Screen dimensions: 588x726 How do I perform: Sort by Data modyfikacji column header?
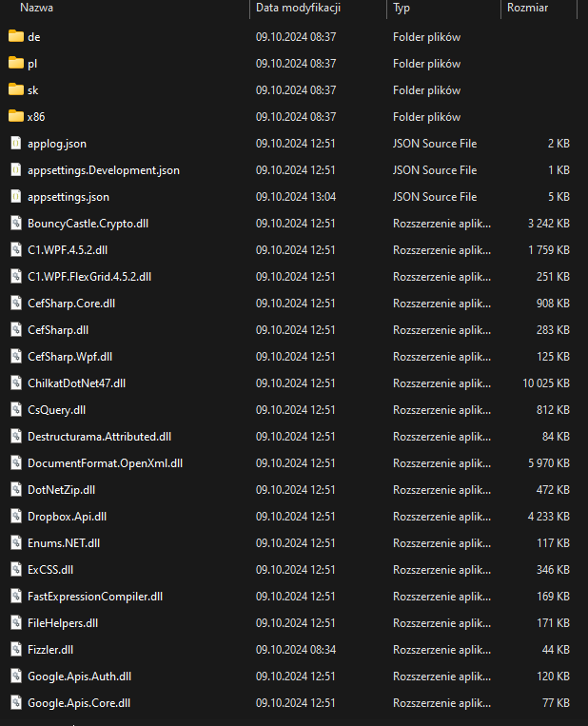pos(298,8)
